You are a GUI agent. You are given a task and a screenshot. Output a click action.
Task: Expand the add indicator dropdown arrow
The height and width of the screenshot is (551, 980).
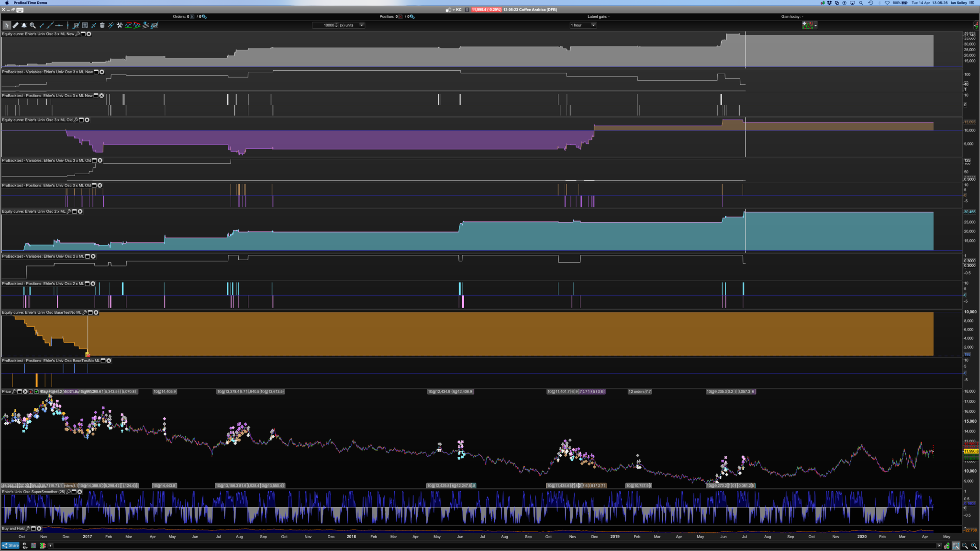[x=815, y=25]
